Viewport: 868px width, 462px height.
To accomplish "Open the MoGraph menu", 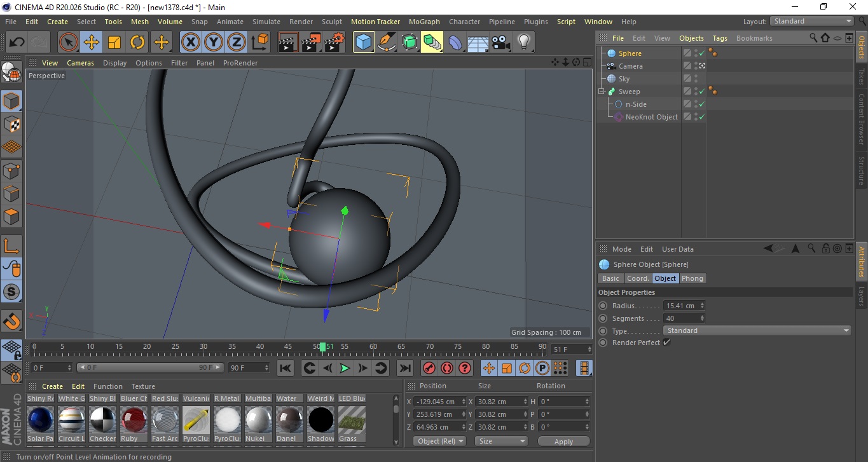I will tap(424, 22).
